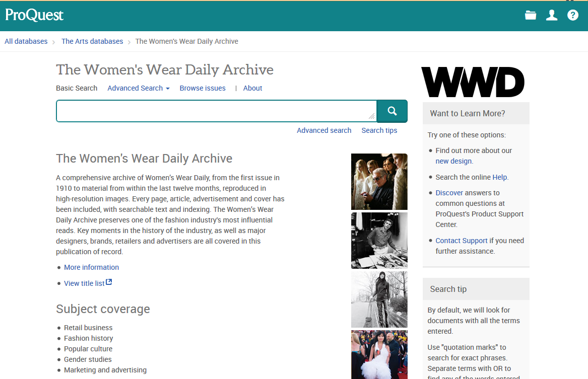588x379 pixels.
Task: Open the online Help link
Action: (x=499, y=177)
